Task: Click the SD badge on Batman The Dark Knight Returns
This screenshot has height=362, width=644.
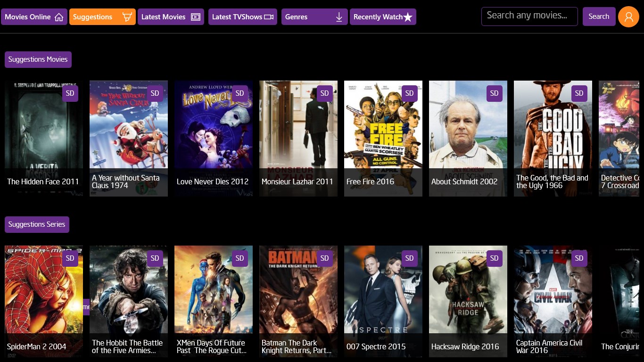Action: (x=325, y=258)
